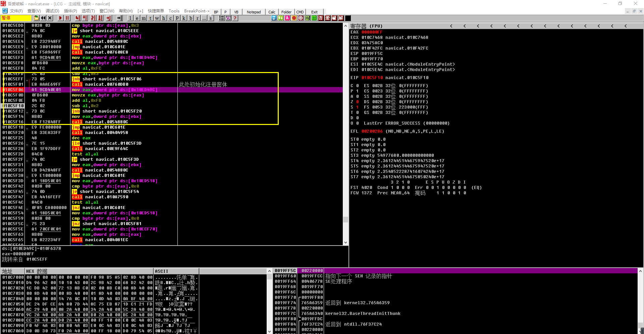This screenshot has height=334, width=644.
Task: Open References window with 'r' icon
Action: point(198,18)
